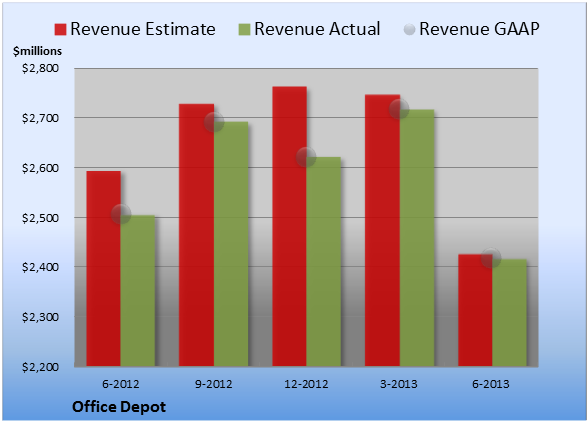Select the 'Revenue Estimate' legend label

pyautogui.click(x=143, y=29)
